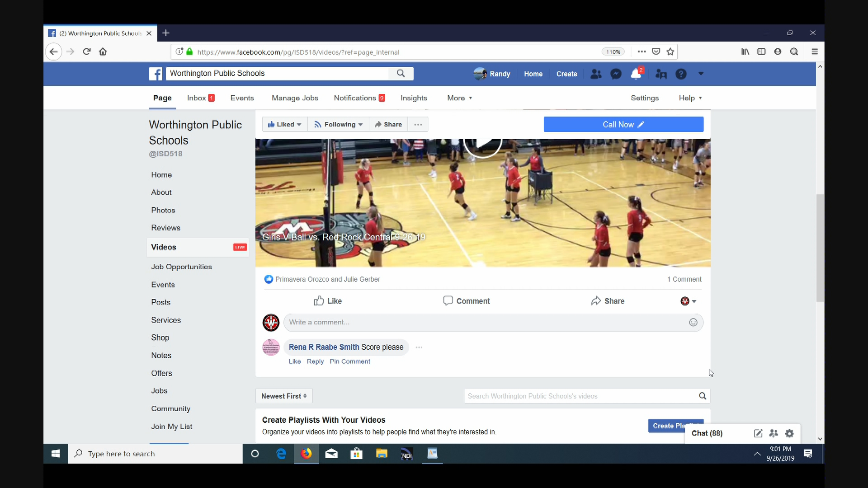Open Firefox hamburger menu

click(815, 52)
